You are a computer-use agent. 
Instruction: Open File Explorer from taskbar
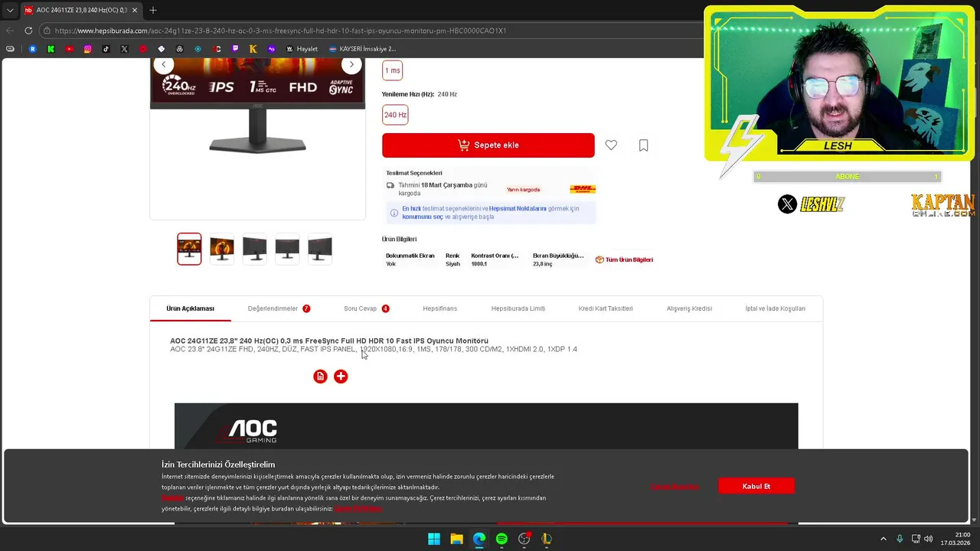click(456, 539)
